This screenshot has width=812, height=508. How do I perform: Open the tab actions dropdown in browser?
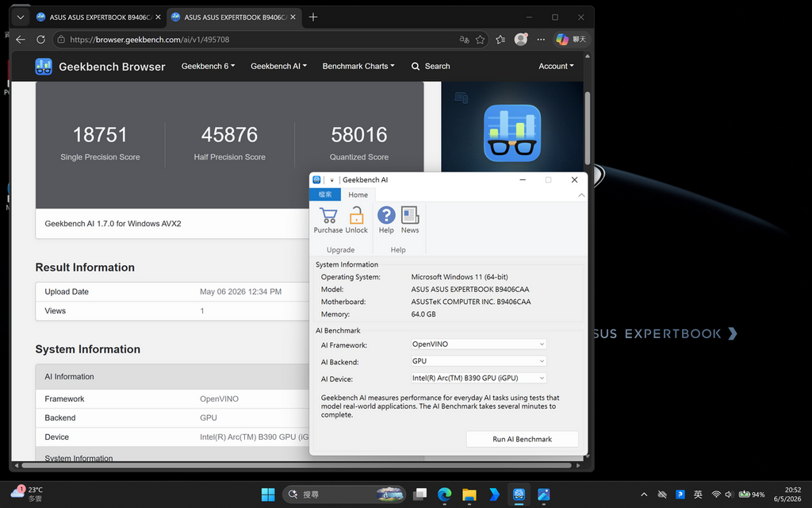tap(20, 17)
